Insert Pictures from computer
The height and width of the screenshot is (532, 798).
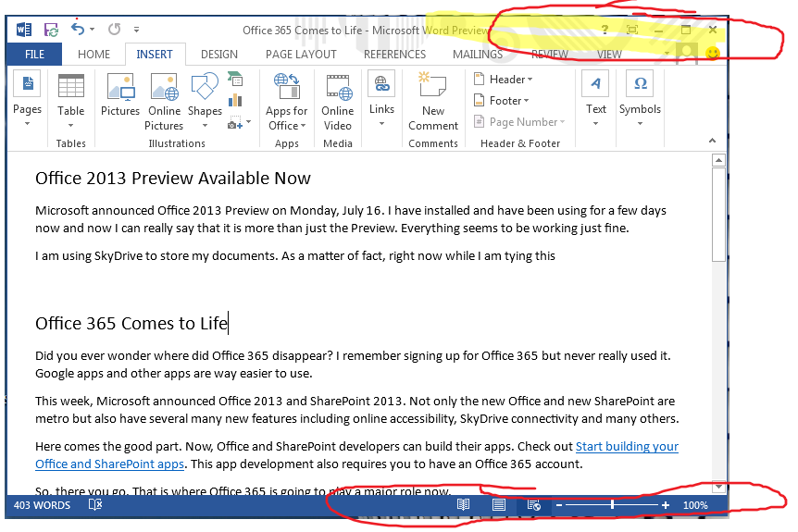120,95
